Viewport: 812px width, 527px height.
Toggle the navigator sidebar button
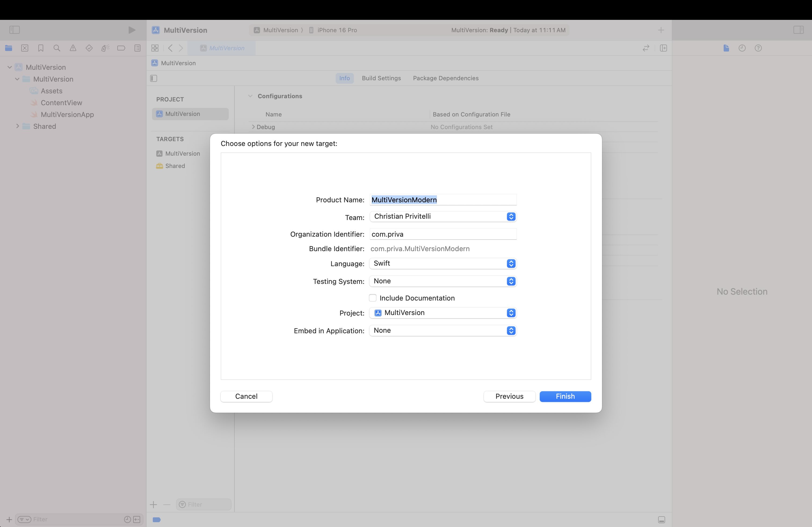coord(14,30)
